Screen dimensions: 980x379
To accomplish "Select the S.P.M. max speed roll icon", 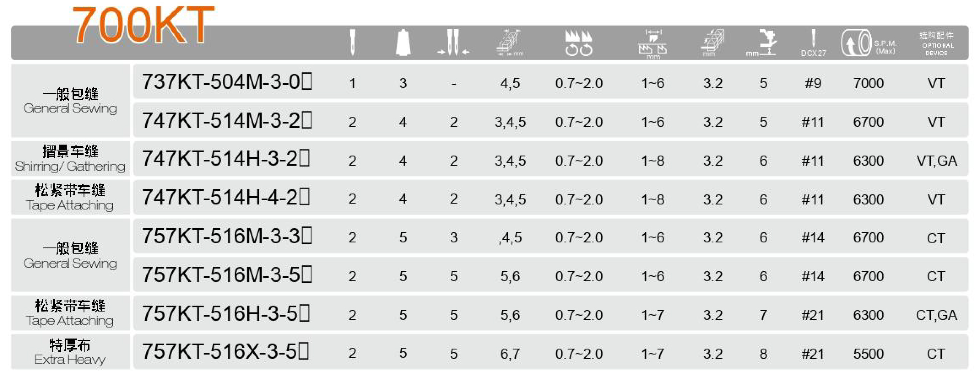I will point(856,43).
